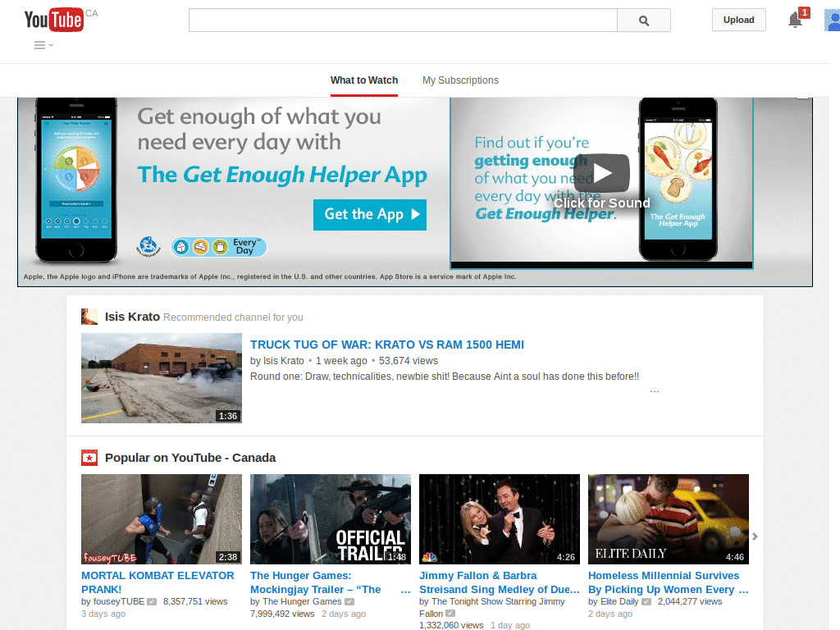Click verified badge next to Fallon
Viewport: 840px width, 630px height.
coord(450,614)
